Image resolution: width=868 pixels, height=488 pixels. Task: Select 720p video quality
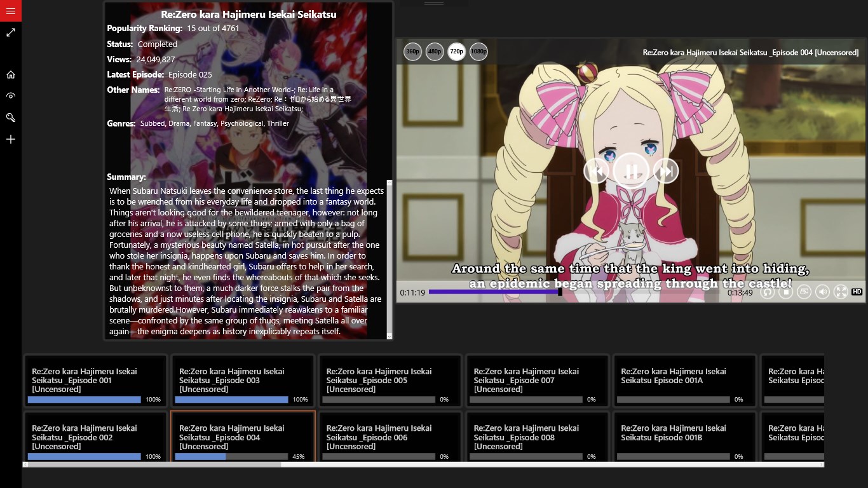(x=456, y=51)
